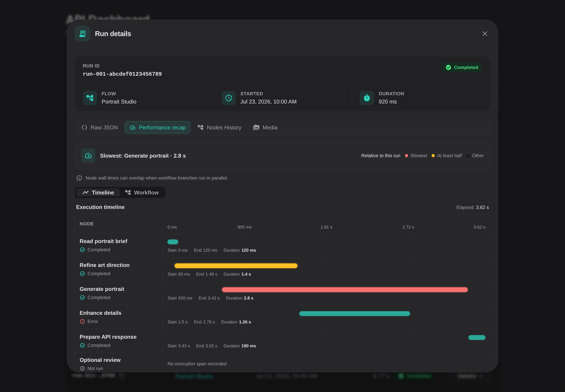Click the 920 ms duration value

(x=387, y=102)
